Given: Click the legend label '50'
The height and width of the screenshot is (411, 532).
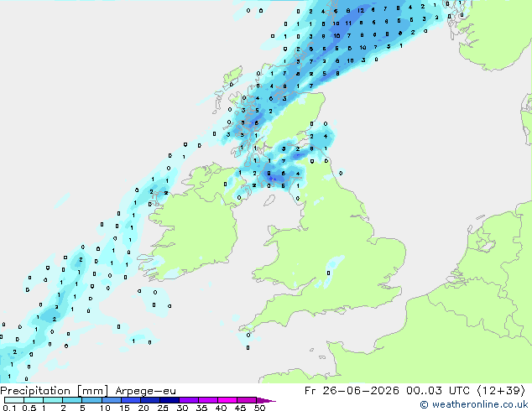Looking at the screenshot, I should 259,408.
